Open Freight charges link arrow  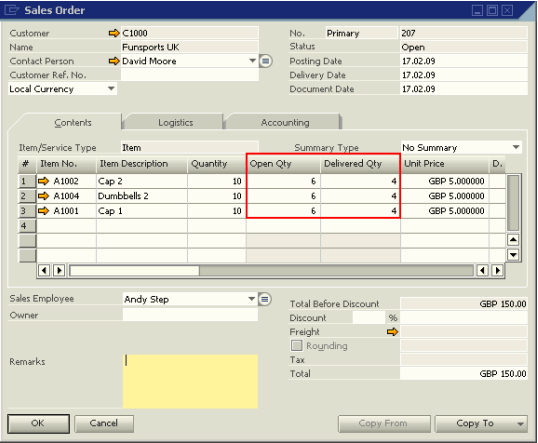(392, 331)
